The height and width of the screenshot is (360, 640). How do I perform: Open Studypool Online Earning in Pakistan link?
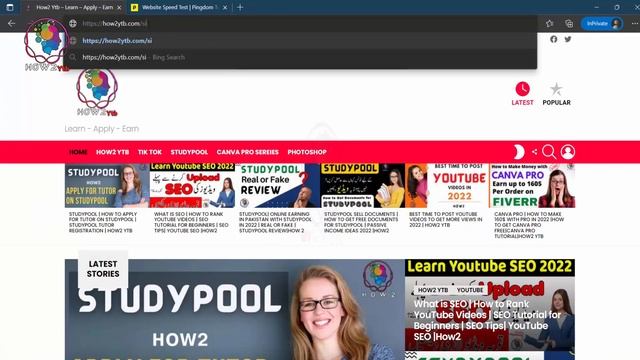[x=276, y=222]
